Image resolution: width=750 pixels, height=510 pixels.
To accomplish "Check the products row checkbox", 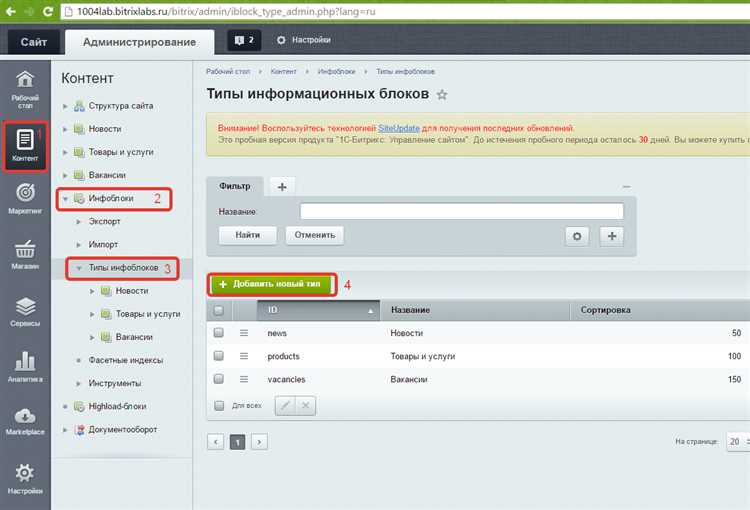I will point(219,355).
